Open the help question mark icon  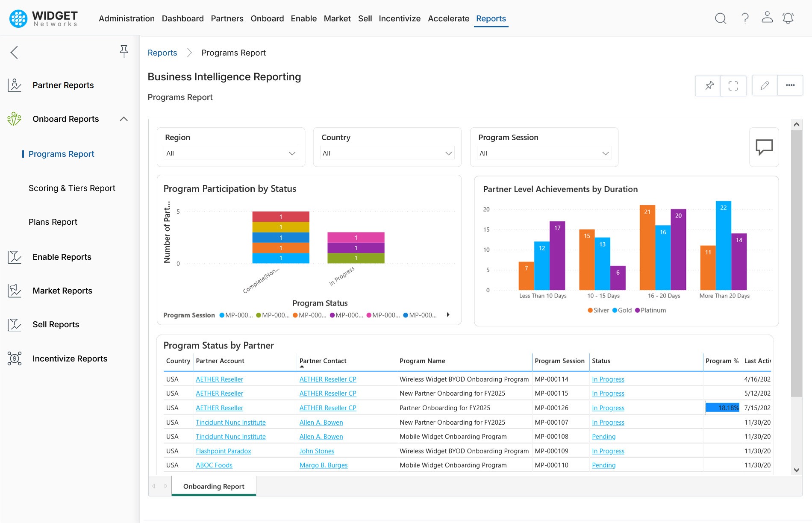point(745,18)
